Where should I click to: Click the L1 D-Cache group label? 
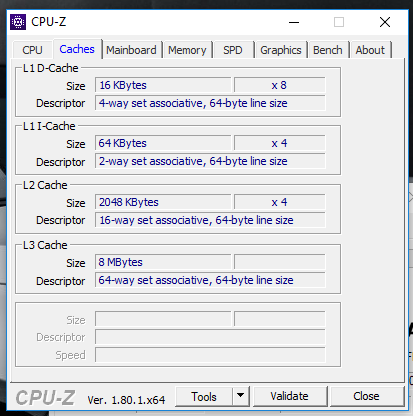coord(50,68)
